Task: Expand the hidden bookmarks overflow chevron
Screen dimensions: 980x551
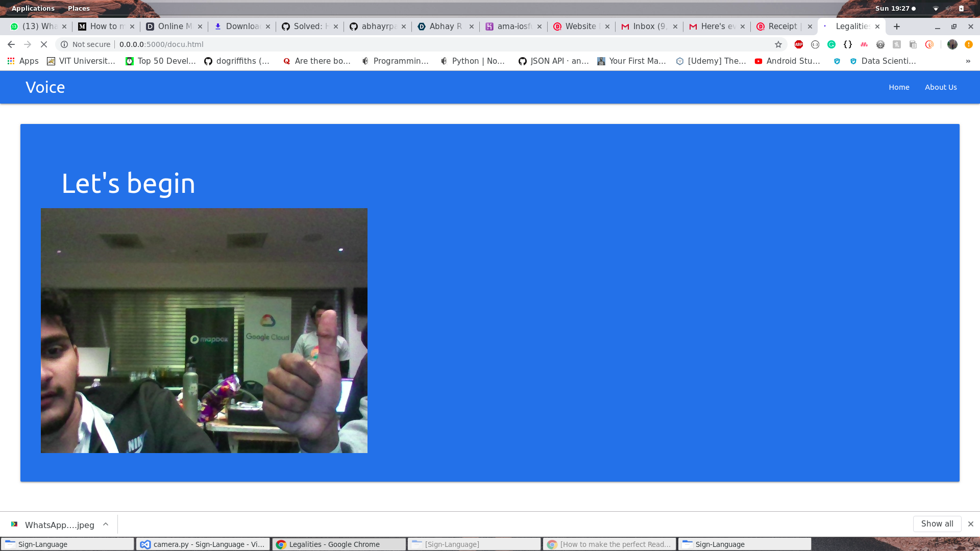Action: 968,61
